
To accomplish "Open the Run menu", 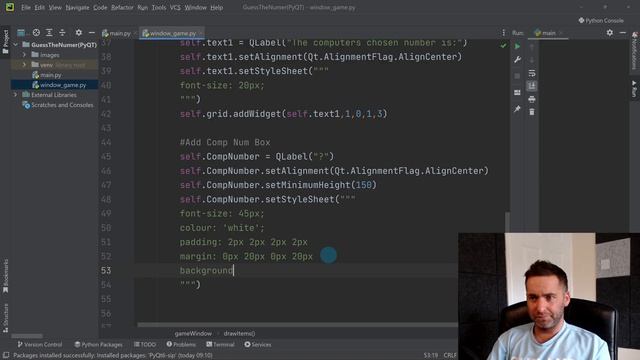I will point(142,7).
